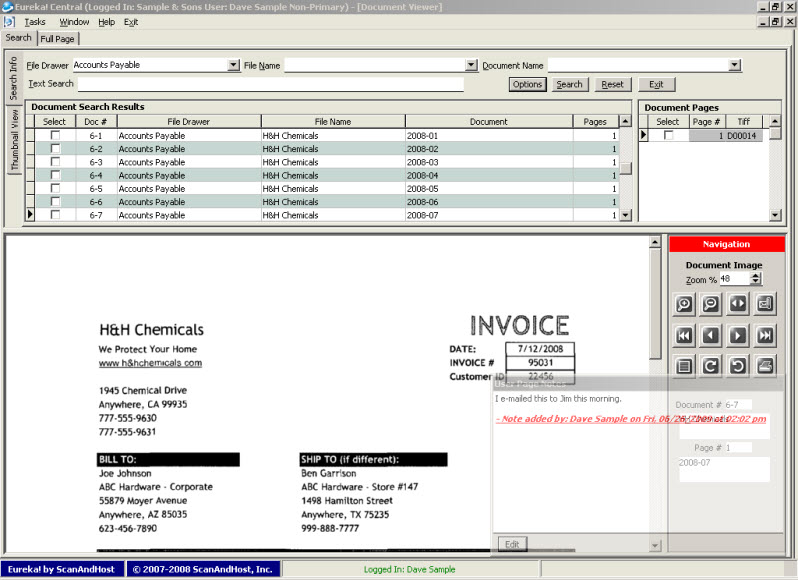This screenshot has width=798, height=580.
Task: Open the Help menu
Action: coord(106,22)
